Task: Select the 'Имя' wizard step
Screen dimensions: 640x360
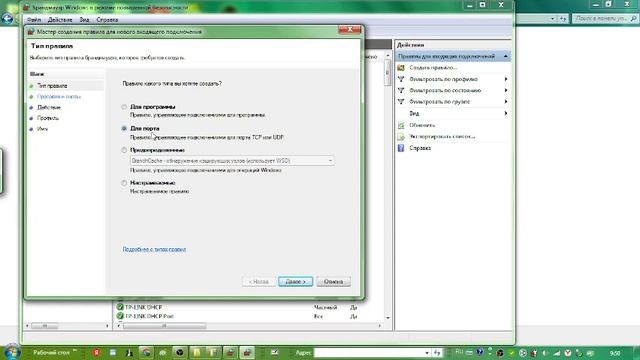Action: pos(42,129)
